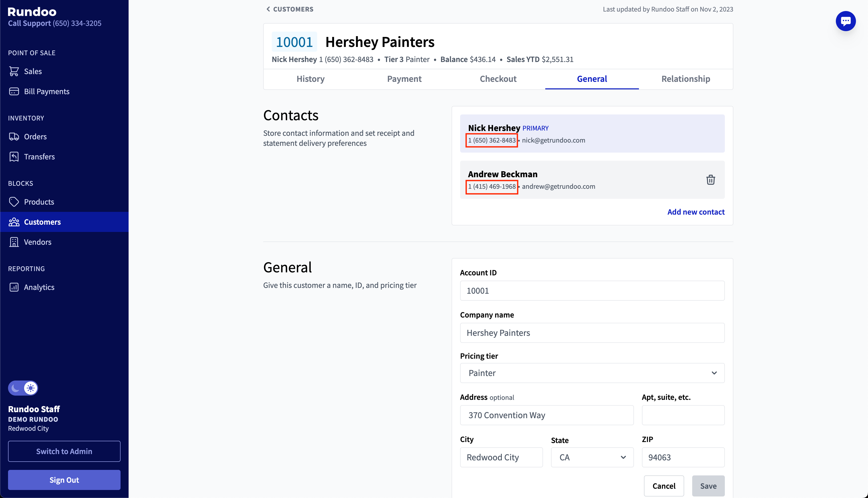Click the Orders truck icon

[14, 137]
